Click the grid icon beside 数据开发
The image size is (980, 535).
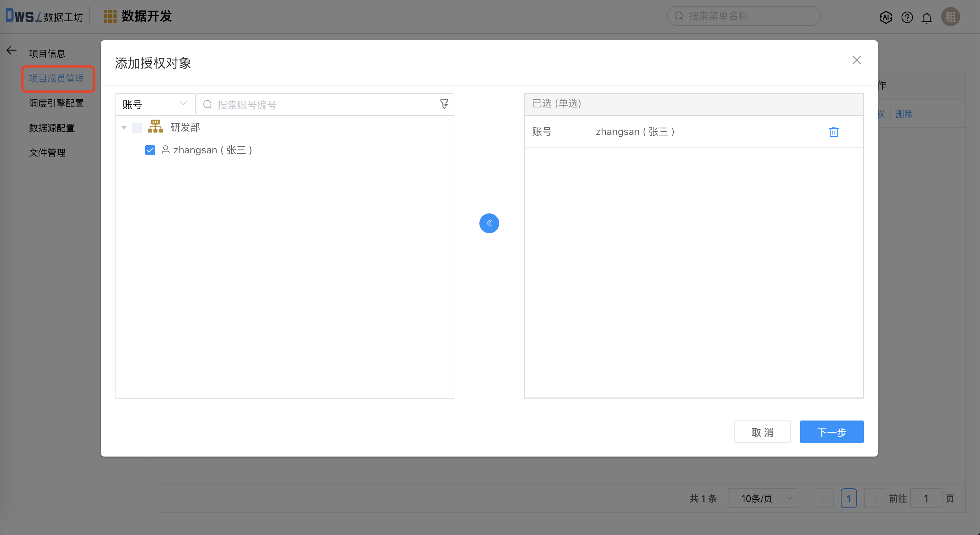click(110, 16)
